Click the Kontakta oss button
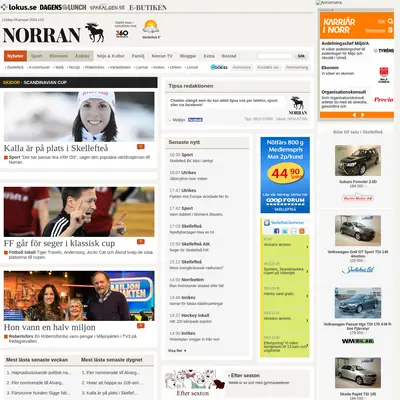This screenshot has height=400, width=400. tap(268, 67)
